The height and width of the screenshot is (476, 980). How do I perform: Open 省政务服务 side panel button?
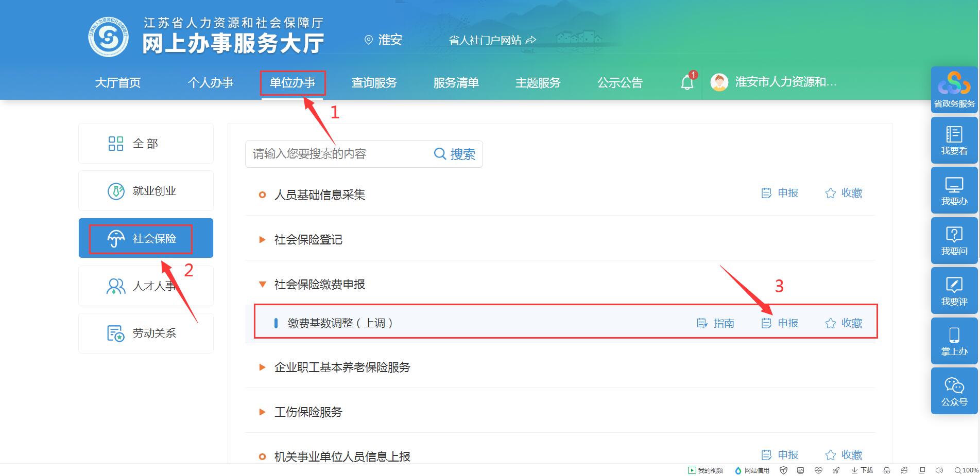pos(954,90)
